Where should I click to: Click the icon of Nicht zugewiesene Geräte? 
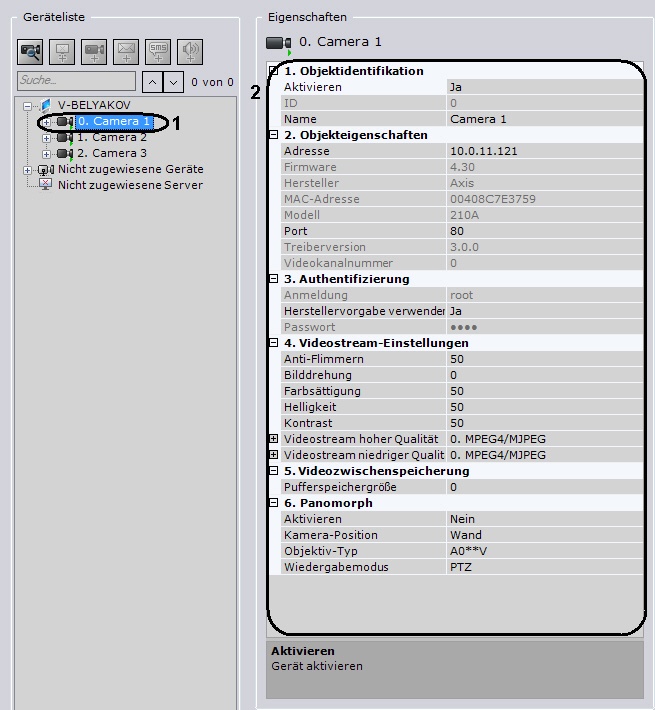[46, 170]
